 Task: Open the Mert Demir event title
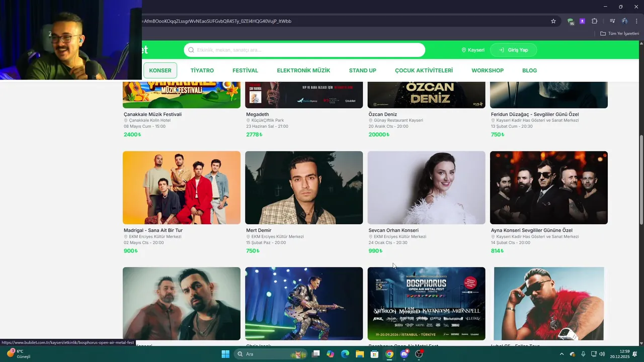point(259,230)
